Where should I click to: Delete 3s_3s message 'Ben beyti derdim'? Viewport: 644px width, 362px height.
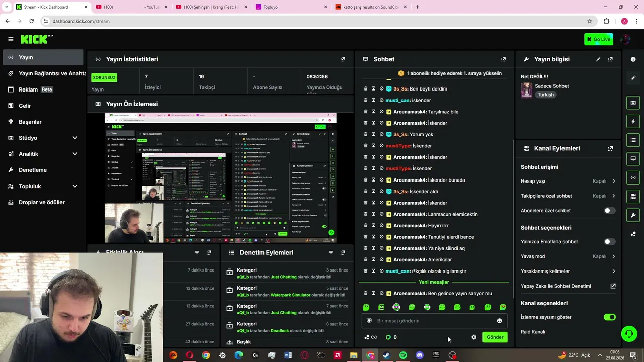point(366,88)
